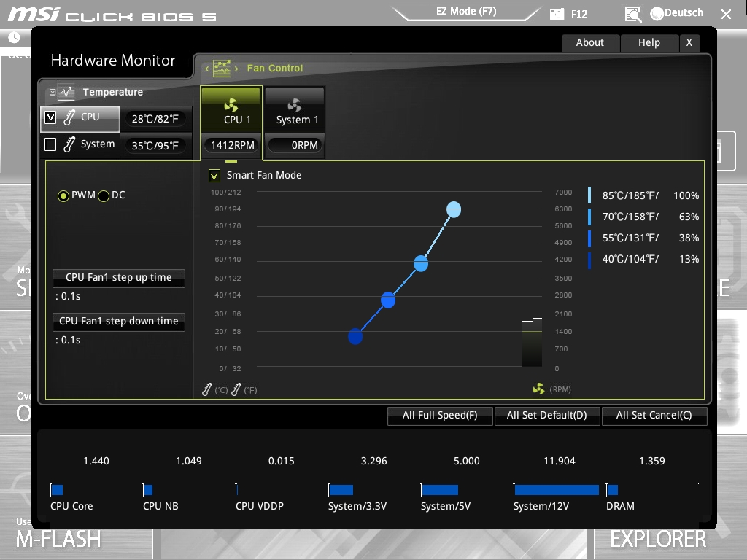Click the Deutsch language globe icon

pos(657,14)
